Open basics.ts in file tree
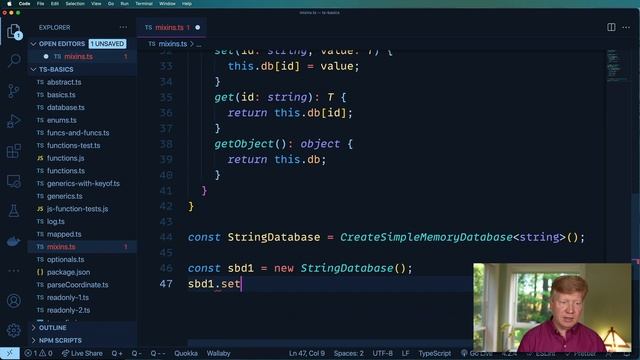640x360 pixels. pos(61,95)
